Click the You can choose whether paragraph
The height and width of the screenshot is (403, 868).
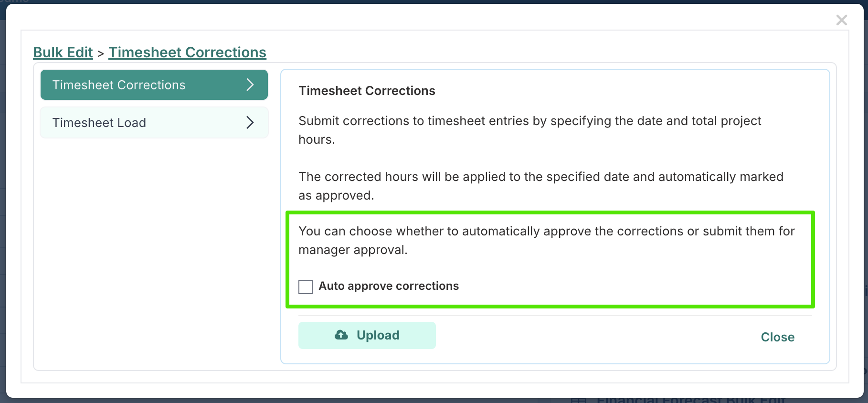click(547, 240)
